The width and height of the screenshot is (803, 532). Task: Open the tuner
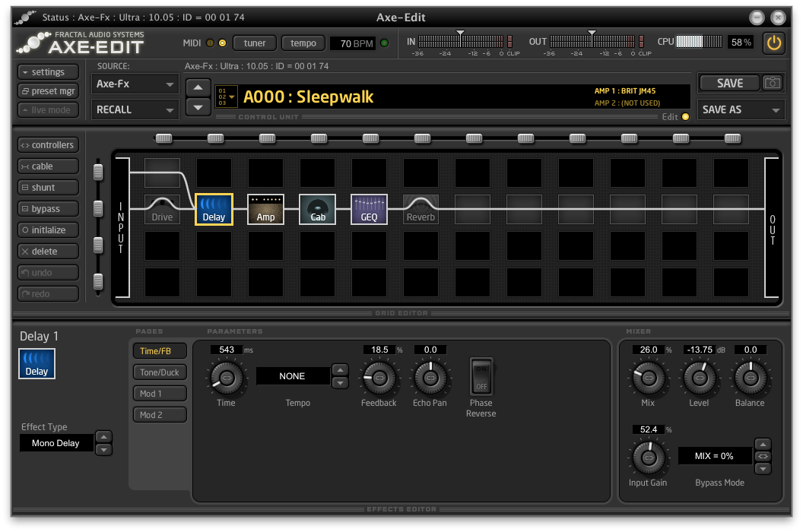[x=255, y=43]
